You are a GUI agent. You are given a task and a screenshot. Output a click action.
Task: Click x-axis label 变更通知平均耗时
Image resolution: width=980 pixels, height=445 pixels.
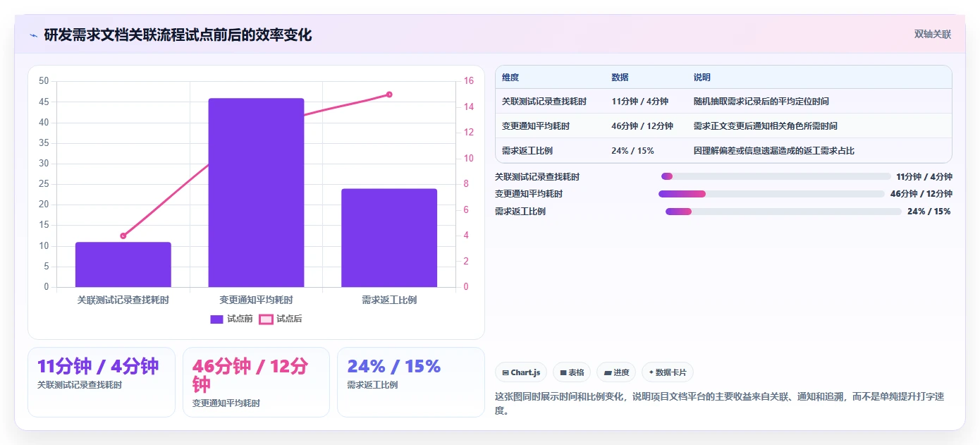coord(256,300)
